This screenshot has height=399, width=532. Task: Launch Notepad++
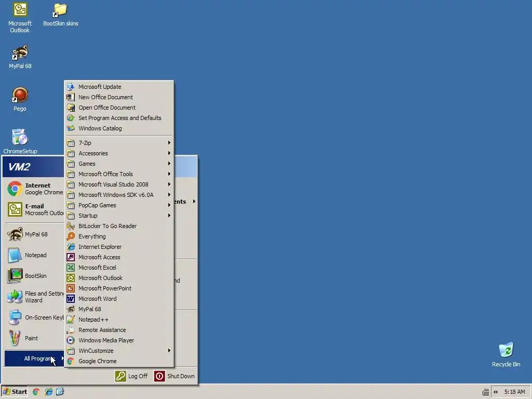pos(119,320)
